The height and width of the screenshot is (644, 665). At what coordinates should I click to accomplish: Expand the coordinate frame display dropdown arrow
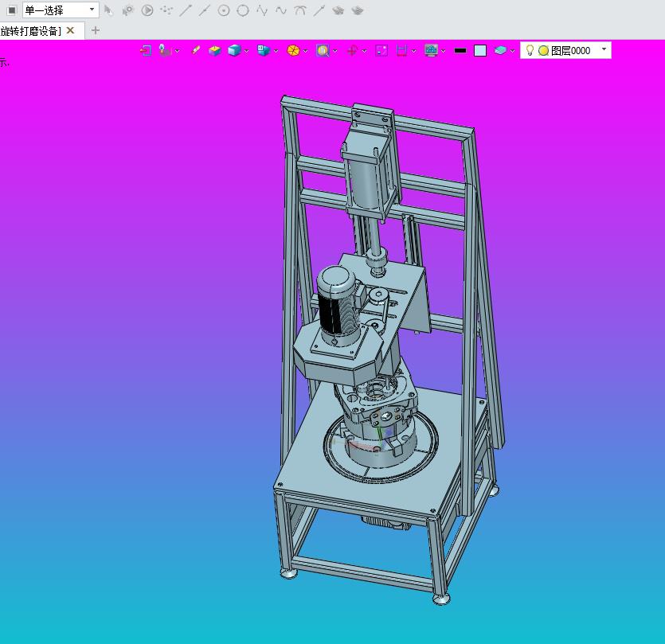point(178,51)
